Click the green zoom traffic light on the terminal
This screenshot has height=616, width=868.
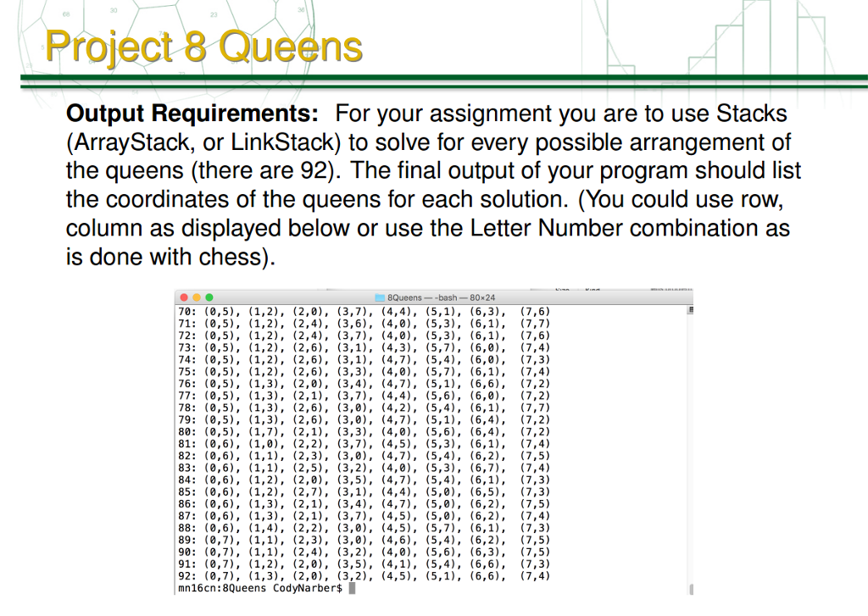pyautogui.click(x=211, y=297)
